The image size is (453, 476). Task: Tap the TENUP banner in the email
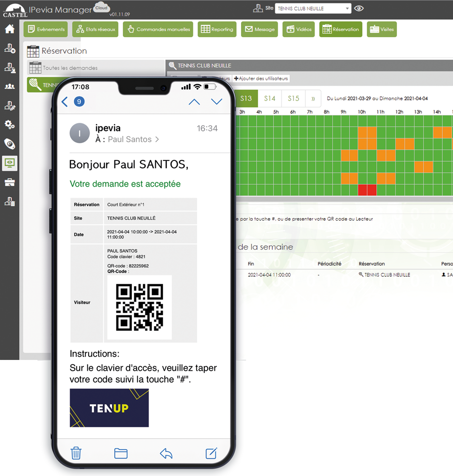pyautogui.click(x=110, y=408)
